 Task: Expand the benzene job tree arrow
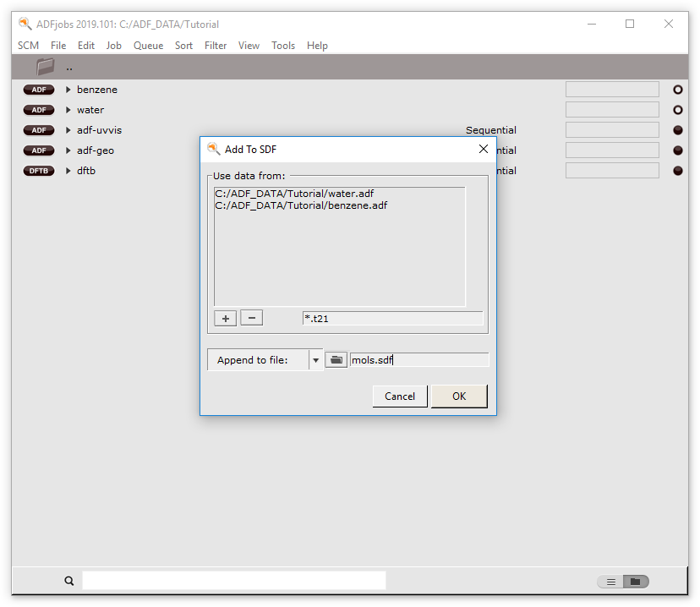tap(68, 90)
